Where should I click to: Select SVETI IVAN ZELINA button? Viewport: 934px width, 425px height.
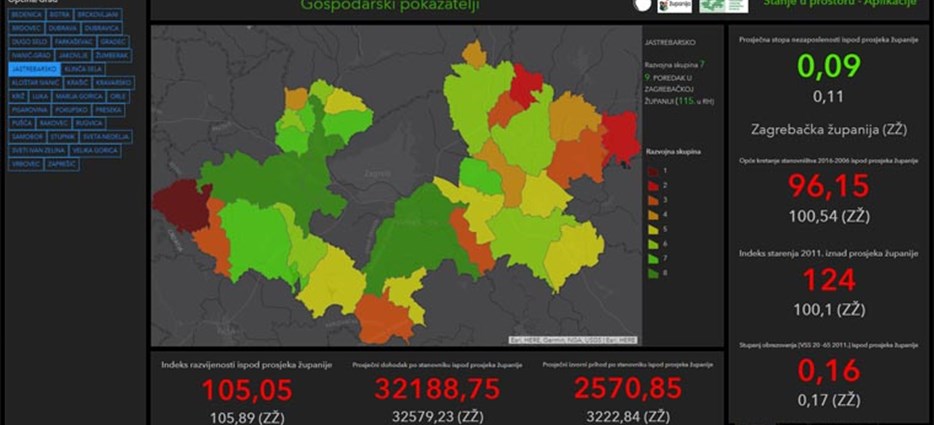38,150
